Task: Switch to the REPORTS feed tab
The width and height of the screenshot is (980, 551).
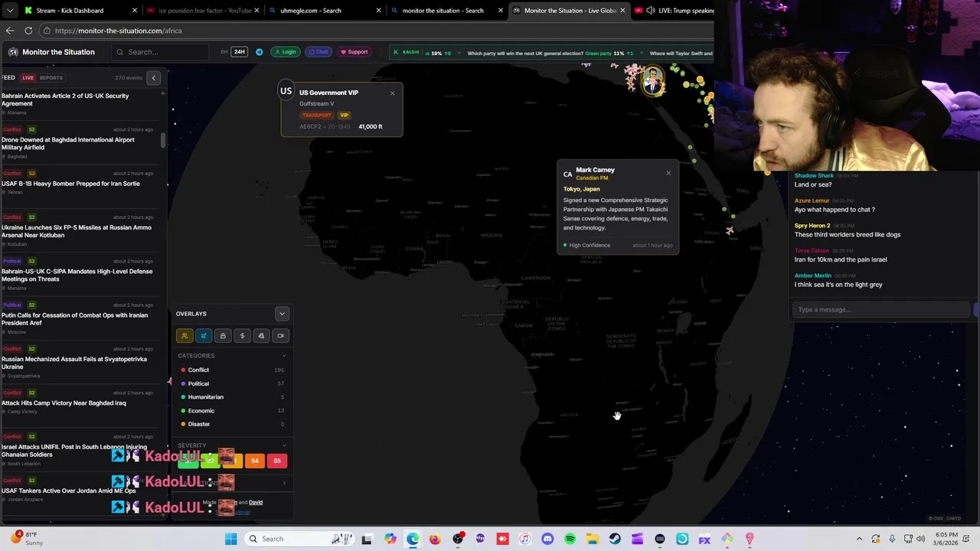Action: (51, 78)
